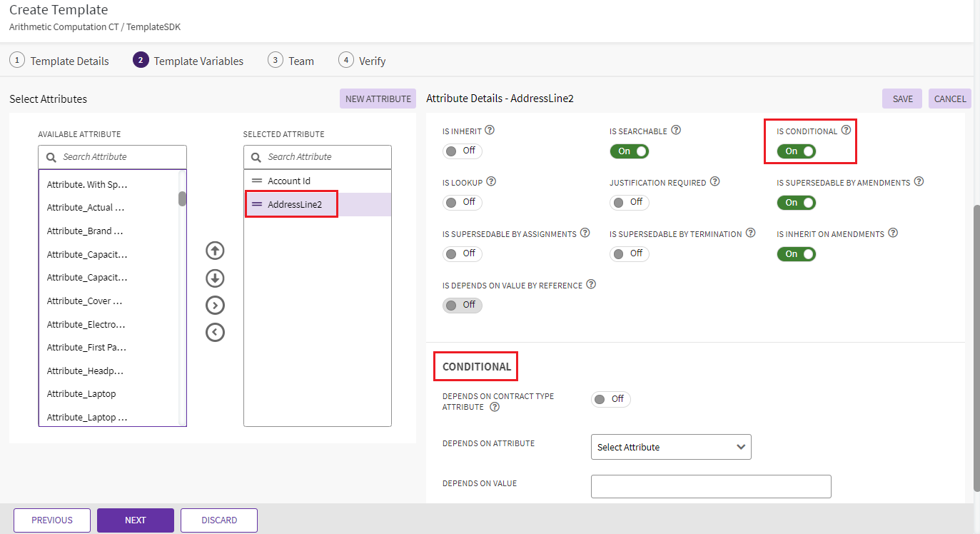This screenshot has width=980, height=534.
Task: Click right arrow to add attribute
Action: (215, 306)
